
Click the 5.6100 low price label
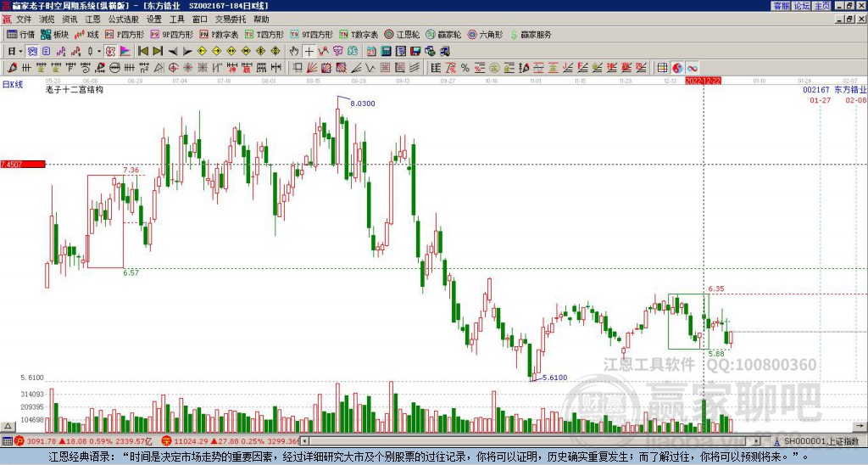tap(554, 378)
